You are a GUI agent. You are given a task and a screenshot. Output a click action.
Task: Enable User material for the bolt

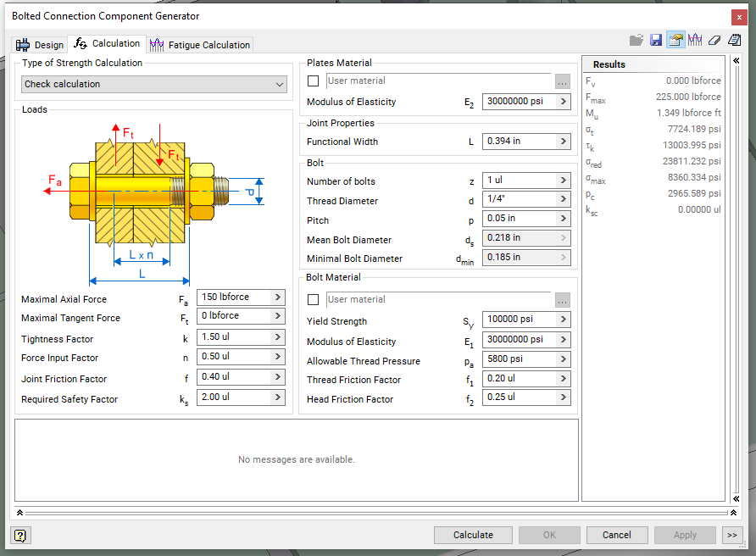[x=313, y=298]
